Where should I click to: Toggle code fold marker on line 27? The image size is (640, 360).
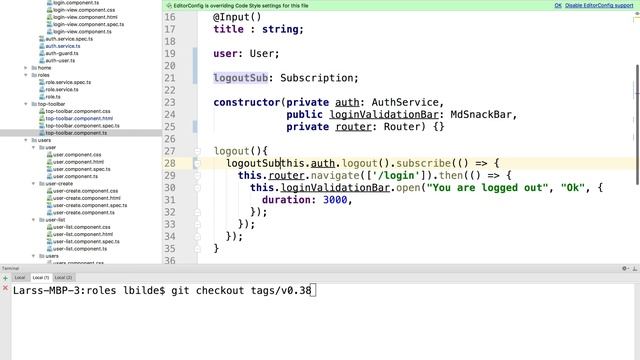[197, 151]
